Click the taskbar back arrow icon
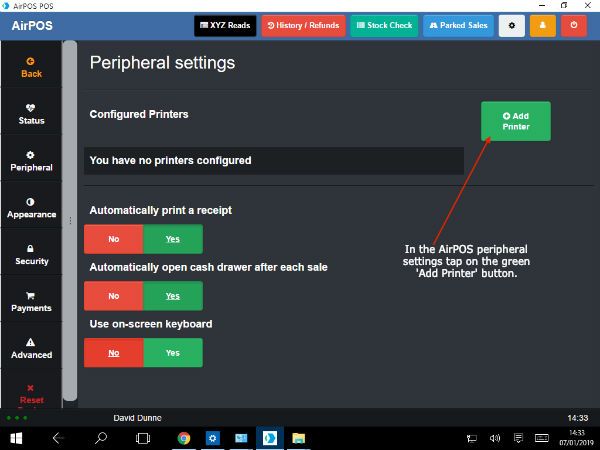Screen dimensions: 600x450 point(58,438)
